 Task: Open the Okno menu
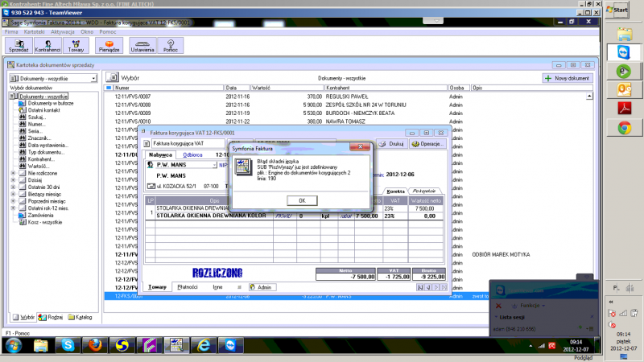87,31
